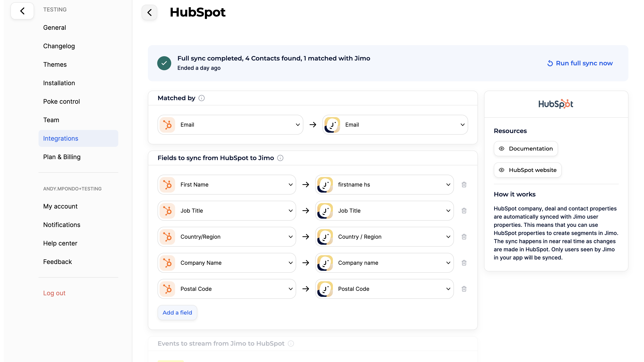Go to Plan & Billing settings
The width and height of the screenshot is (644, 362).
coord(62,157)
